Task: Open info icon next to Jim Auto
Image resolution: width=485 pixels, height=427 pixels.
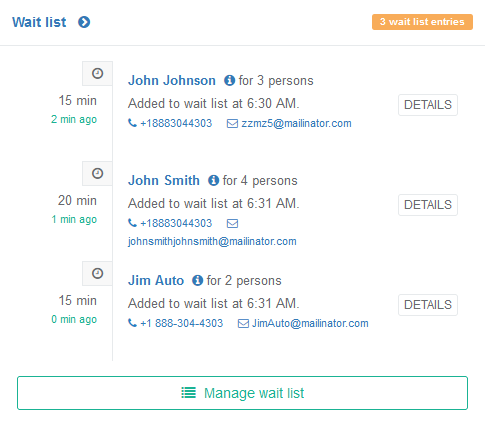Action: [x=197, y=280]
